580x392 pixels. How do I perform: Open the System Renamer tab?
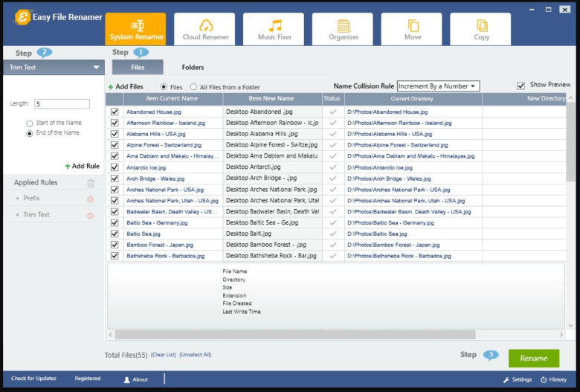click(136, 29)
